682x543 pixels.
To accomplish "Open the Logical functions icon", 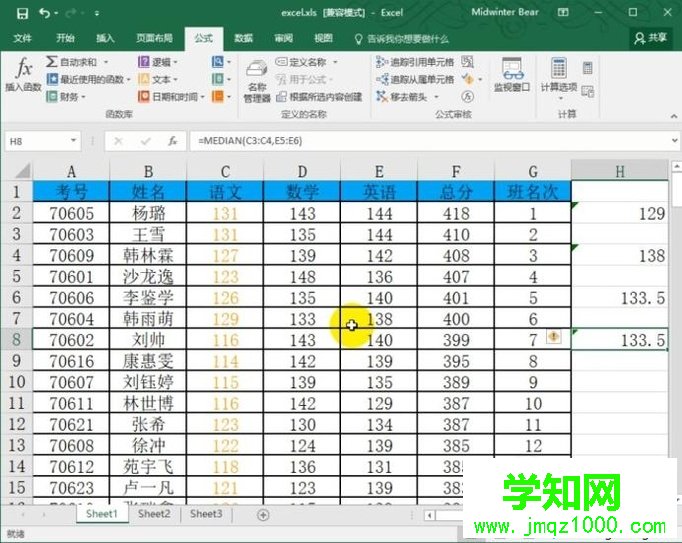I will pyautogui.click(x=143, y=62).
